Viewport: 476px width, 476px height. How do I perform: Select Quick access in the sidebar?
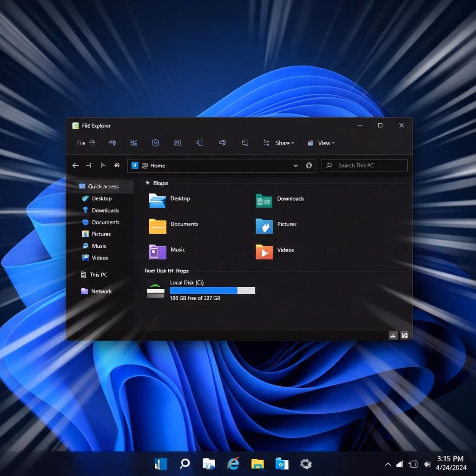(100, 186)
